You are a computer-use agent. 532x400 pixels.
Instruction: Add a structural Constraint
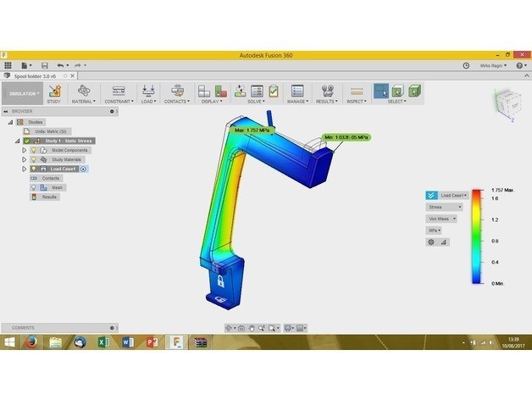tap(119, 91)
